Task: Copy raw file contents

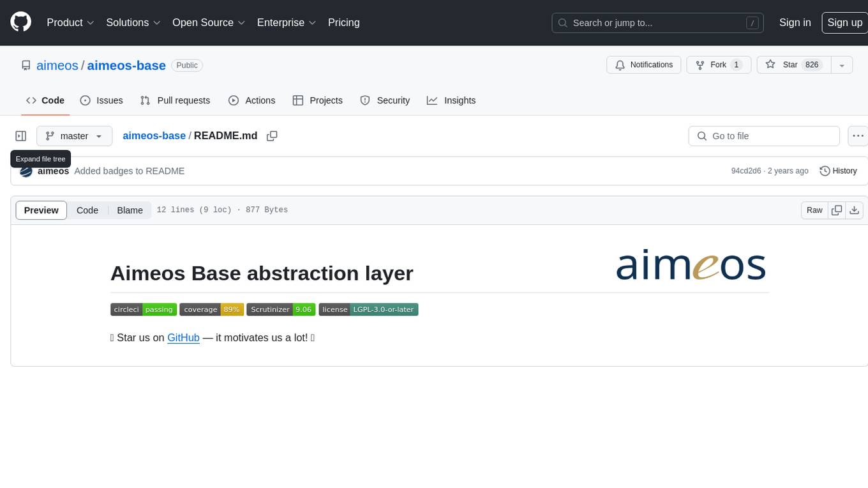Action: coord(837,210)
